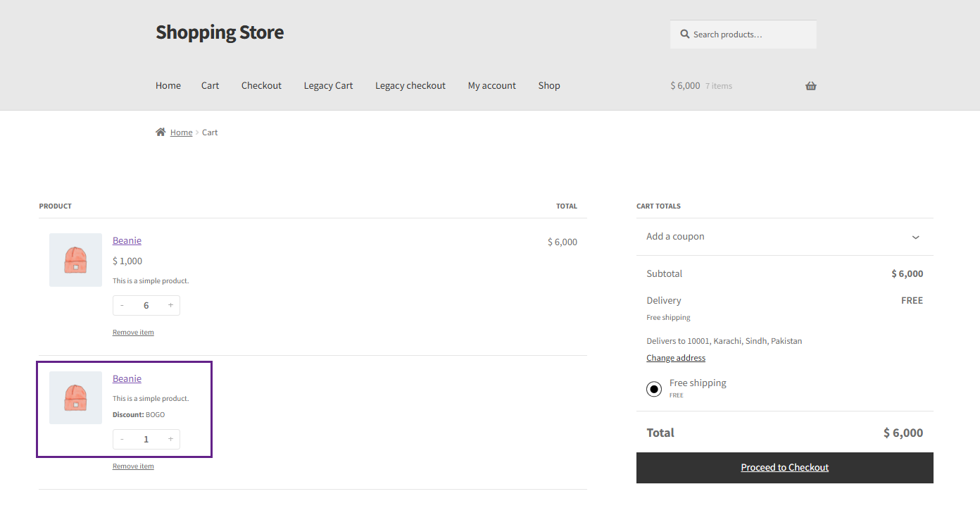Click the home icon in breadcrumb
Image resolution: width=980 pixels, height=520 pixels.
(x=161, y=132)
